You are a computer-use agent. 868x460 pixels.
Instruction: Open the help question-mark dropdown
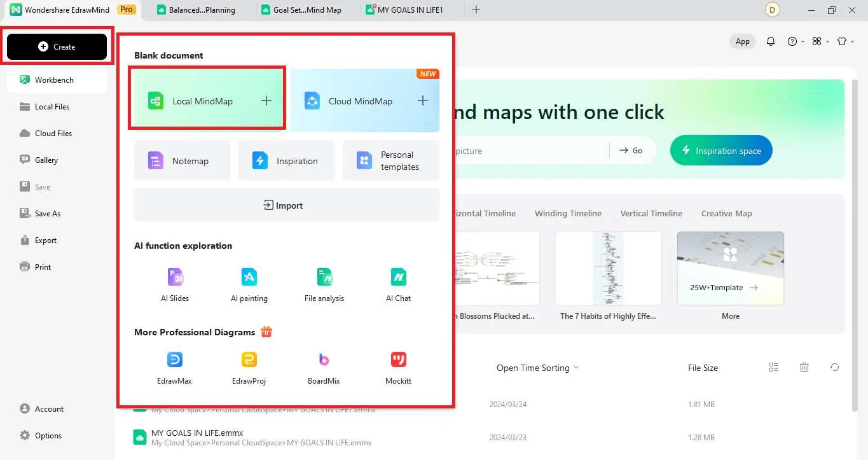pos(796,41)
